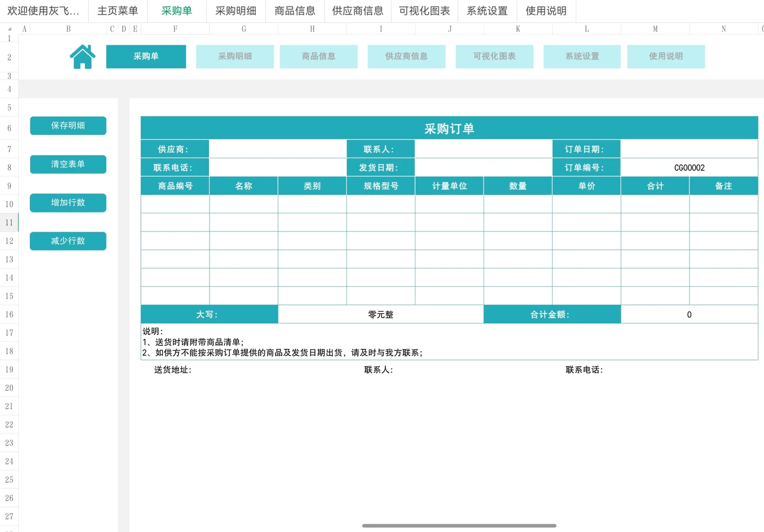Open the 可视化图表 section button
Screen dimensions: 764x532
(494, 56)
